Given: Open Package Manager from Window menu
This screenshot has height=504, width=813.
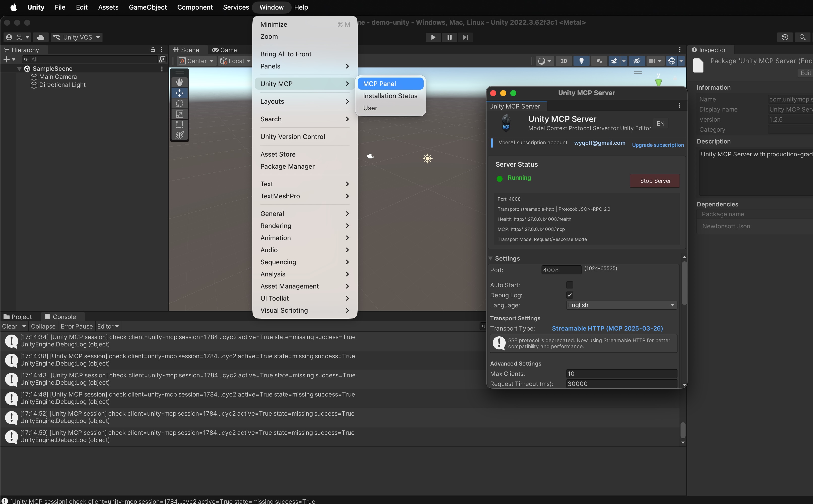Looking at the screenshot, I should click(287, 166).
